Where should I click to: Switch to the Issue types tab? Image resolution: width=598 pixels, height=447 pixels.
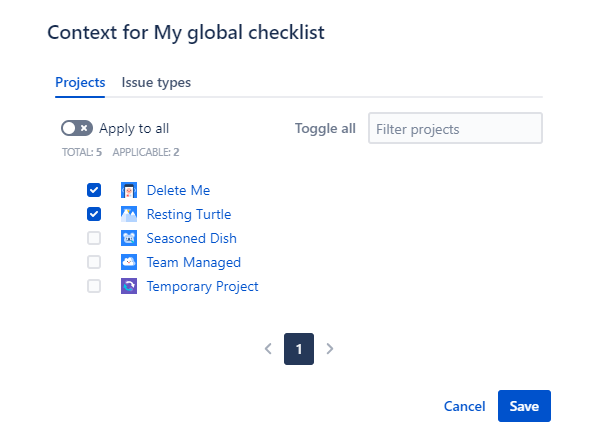click(x=156, y=82)
